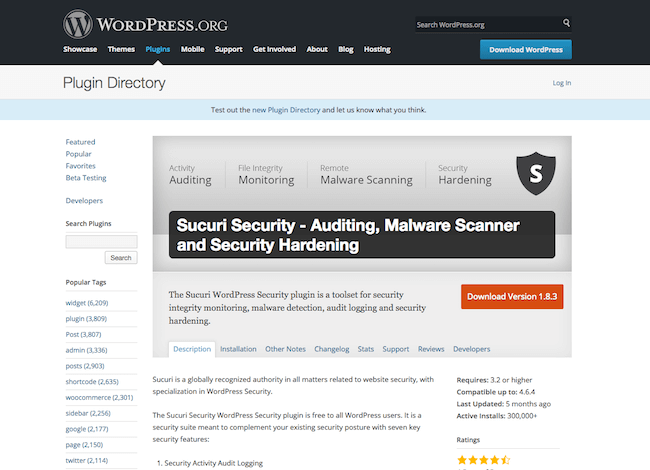Click the sidebar Search button

click(121, 257)
